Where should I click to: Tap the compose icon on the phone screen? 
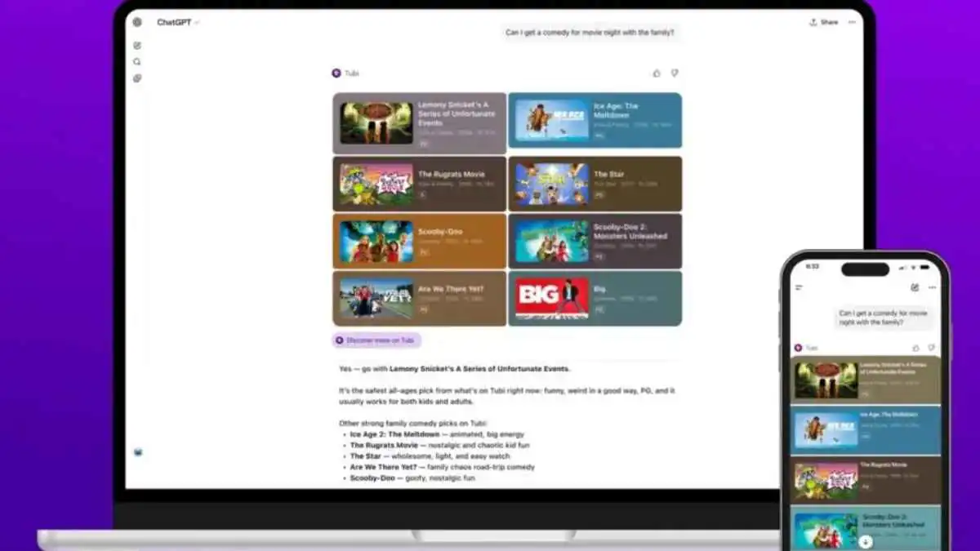(914, 287)
